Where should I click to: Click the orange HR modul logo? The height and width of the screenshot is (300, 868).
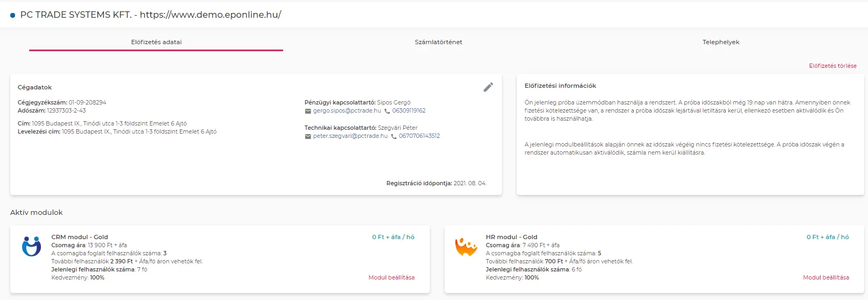pos(466,247)
